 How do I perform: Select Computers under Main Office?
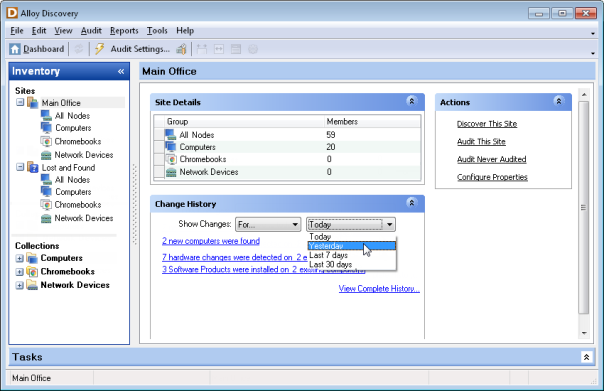coord(73,128)
